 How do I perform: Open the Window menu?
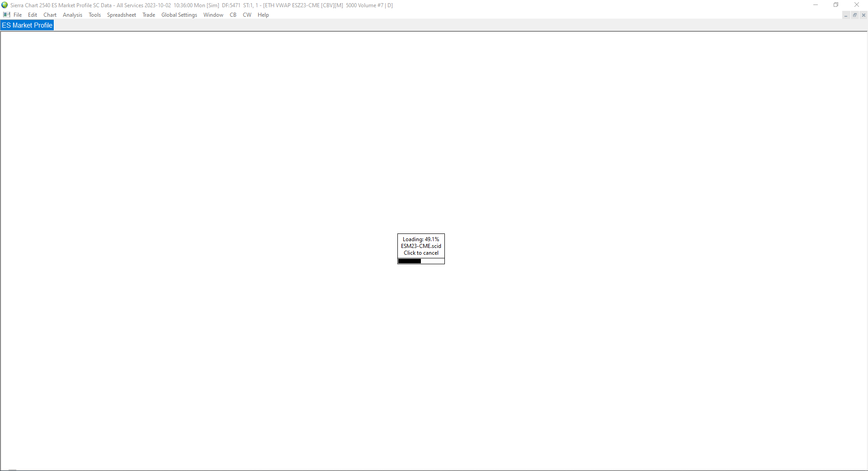point(213,15)
